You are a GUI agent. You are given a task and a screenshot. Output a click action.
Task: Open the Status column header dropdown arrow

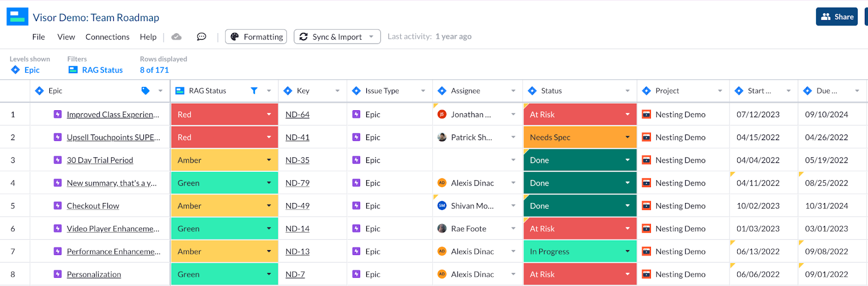tap(628, 91)
